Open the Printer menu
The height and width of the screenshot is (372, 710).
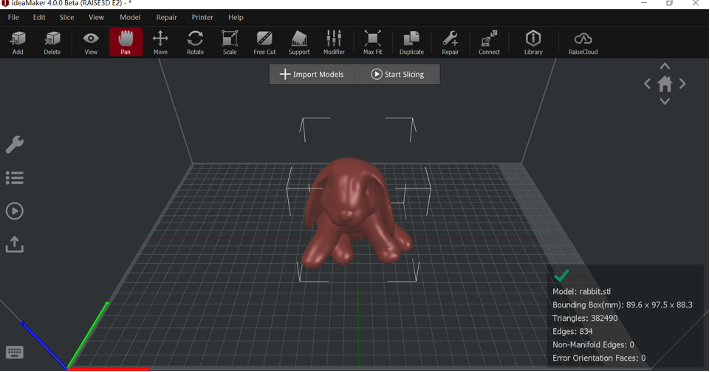[x=202, y=17]
